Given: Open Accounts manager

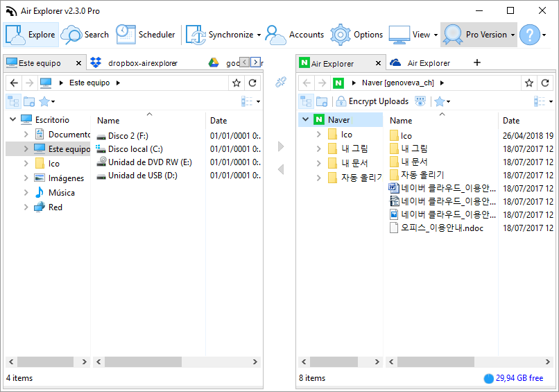Looking at the screenshot, I should coord(295,35).
